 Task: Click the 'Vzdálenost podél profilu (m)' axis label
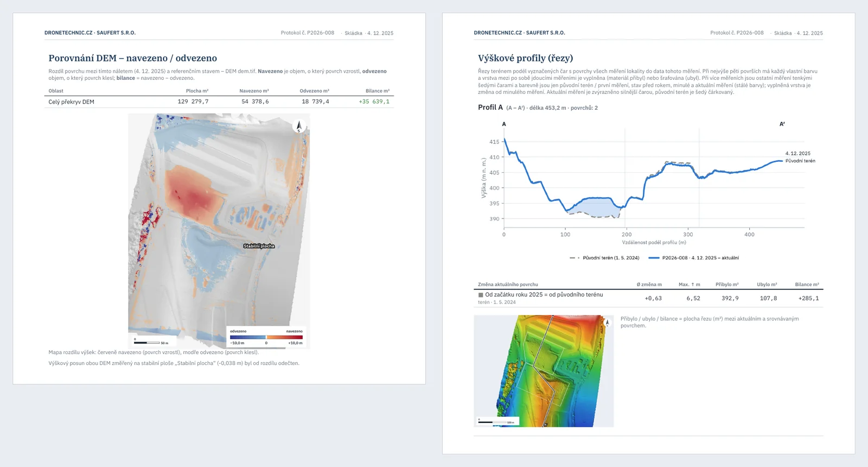click(x=654, y=242)
